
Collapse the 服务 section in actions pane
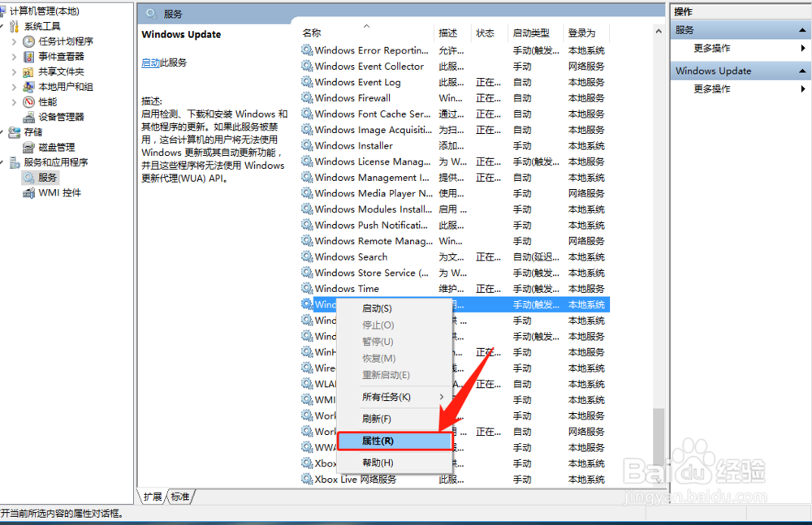point(802,30)
